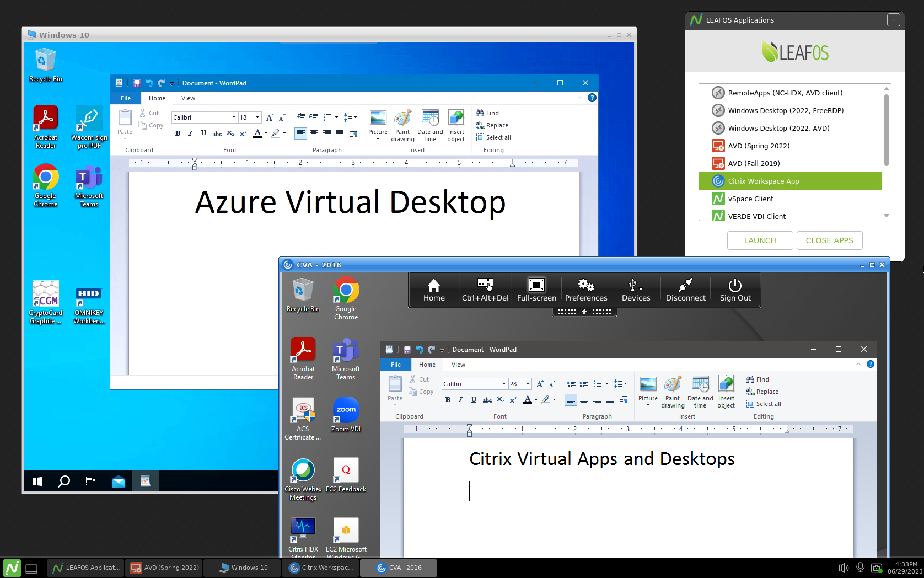Screen dimensions: 924x578
Task: Toggle Underline in CVA WordPad
Action: [x=474, y=399]
